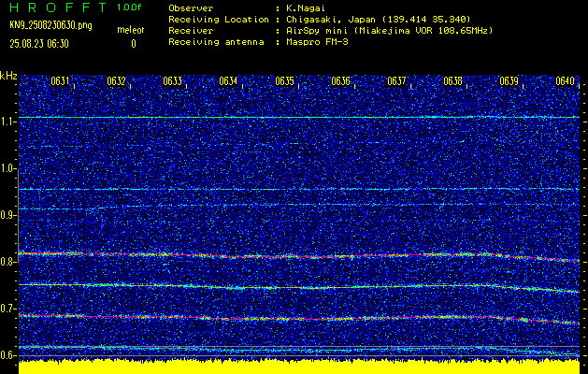588x374 pixels.
Task: Click the Receiving Location Chigasaki, Japan text
Action: [x=379, y=19]
